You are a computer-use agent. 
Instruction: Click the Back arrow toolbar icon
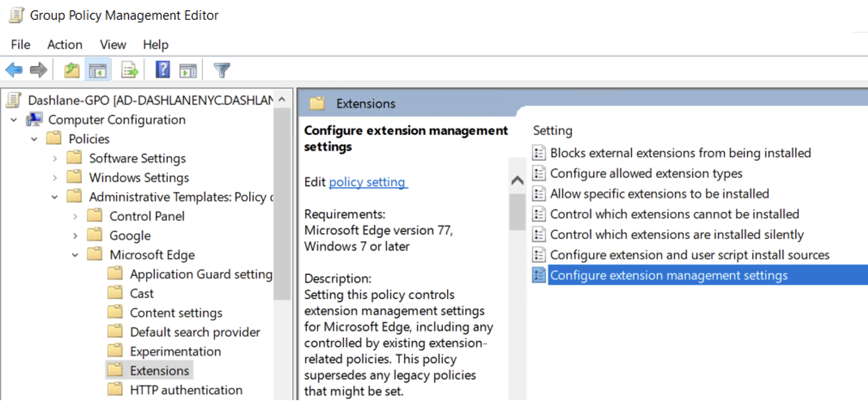(x=14, y=70)
